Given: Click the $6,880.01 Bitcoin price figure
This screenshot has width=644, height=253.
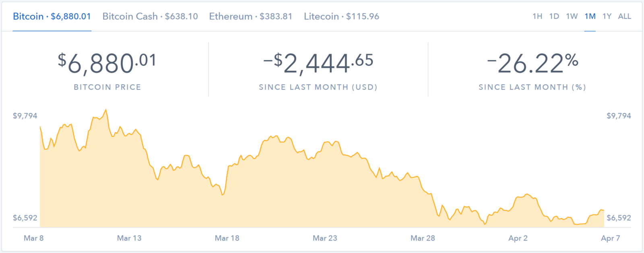Looking at the screenshot, I should click(x=107, y=64).
